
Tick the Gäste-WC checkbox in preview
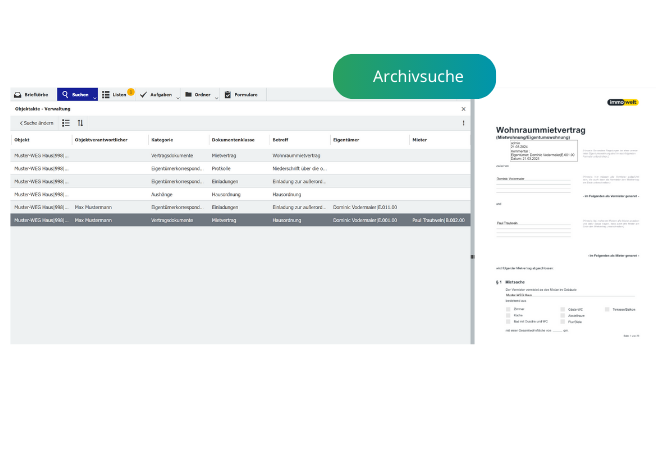pyautogui.click(x=562, y=309)
